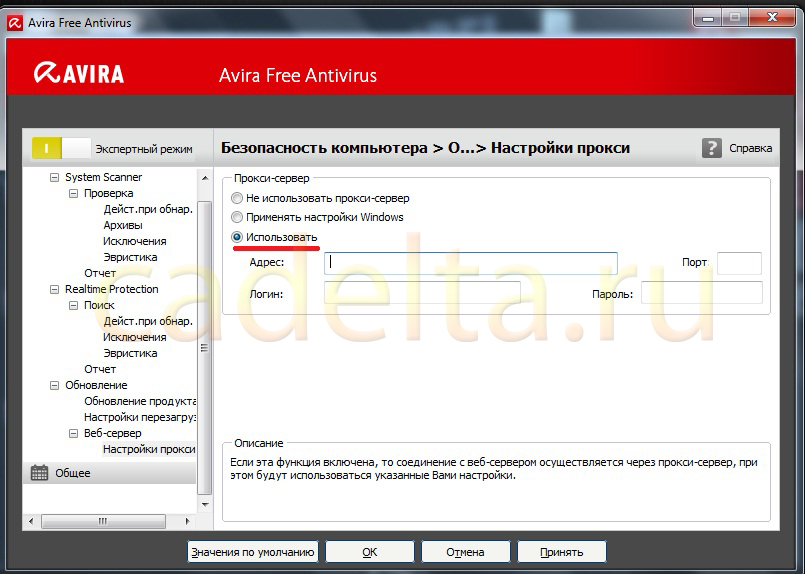Collapse the Обновление tree node

coord(54,386)
